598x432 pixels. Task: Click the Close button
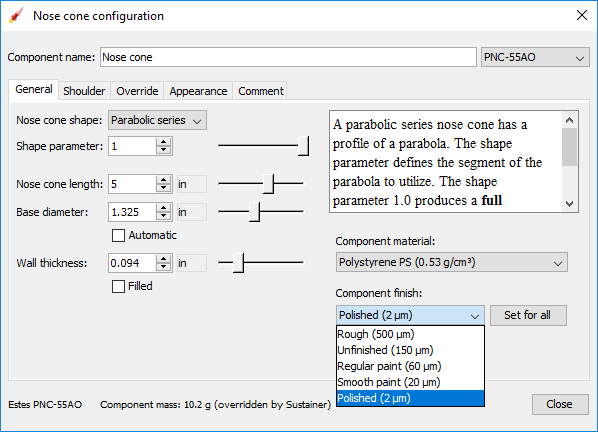pos(560,404)
